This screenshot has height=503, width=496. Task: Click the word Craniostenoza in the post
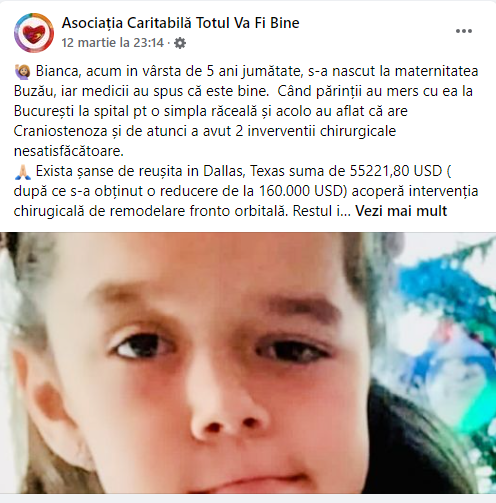[x=60, y=131]
